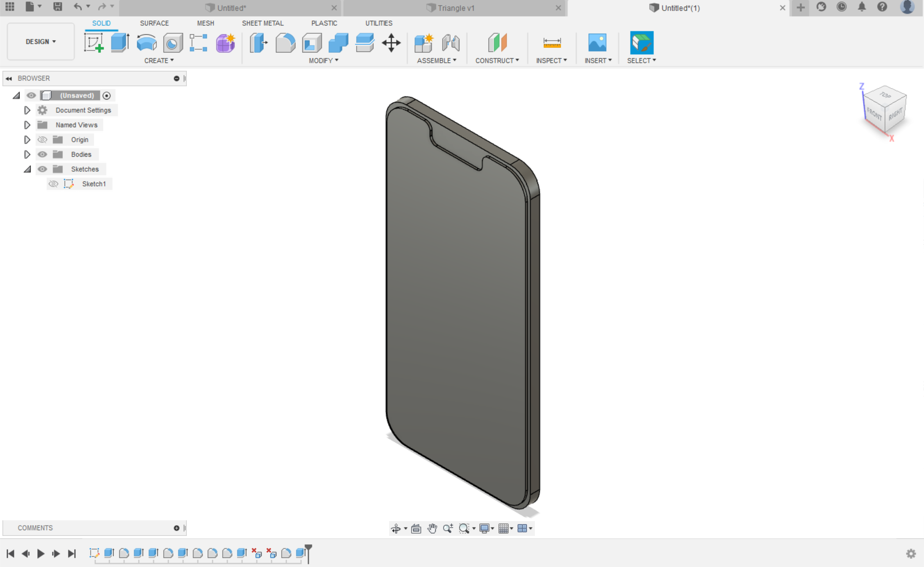The height and width of the screenshot is (567, 924).
Task: Open the MODIFY dropdown menu
Action: (324, 60)
